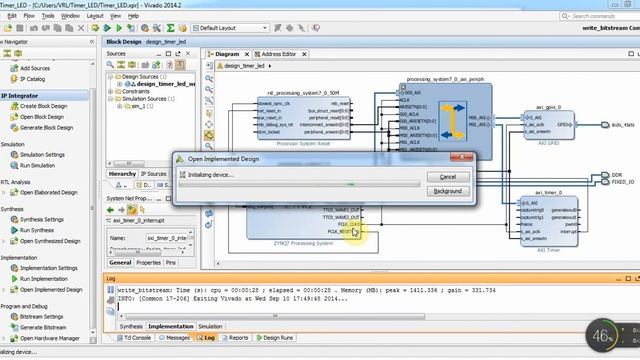Click zoom in icon on diagram toolbar
This screenshot has height=360, width=640.
(x=209, y=78)
